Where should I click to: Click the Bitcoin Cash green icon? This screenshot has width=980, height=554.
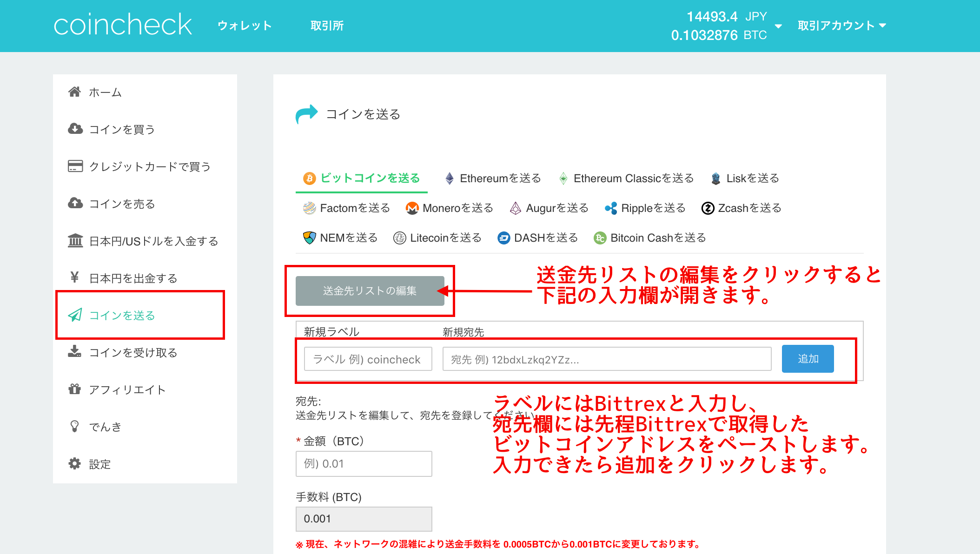[600, 237]
